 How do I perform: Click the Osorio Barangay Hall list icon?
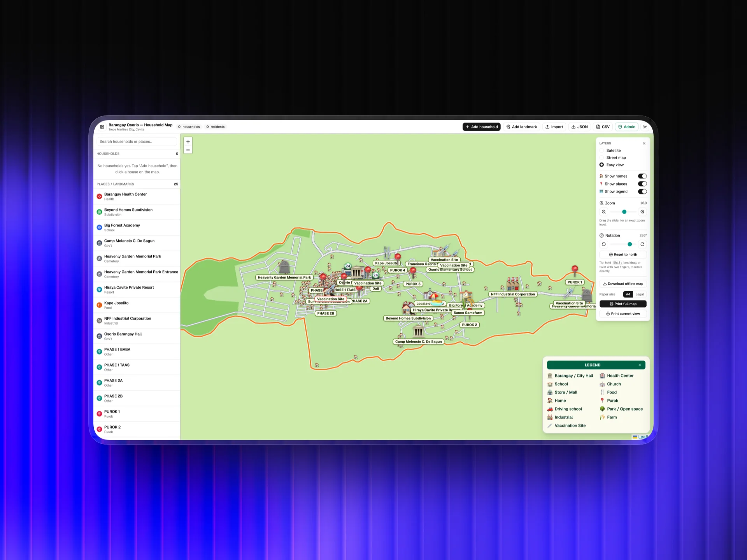(x=99, y=336)
